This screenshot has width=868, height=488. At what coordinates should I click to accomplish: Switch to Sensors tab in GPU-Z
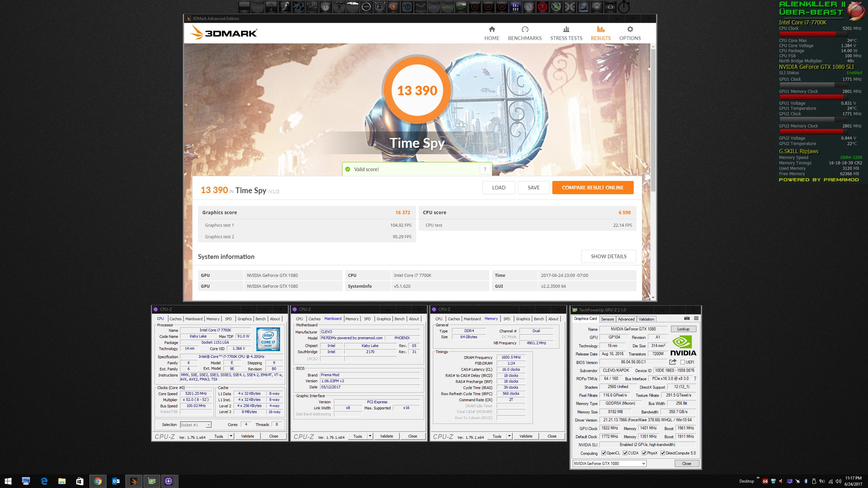coord(607,319)
